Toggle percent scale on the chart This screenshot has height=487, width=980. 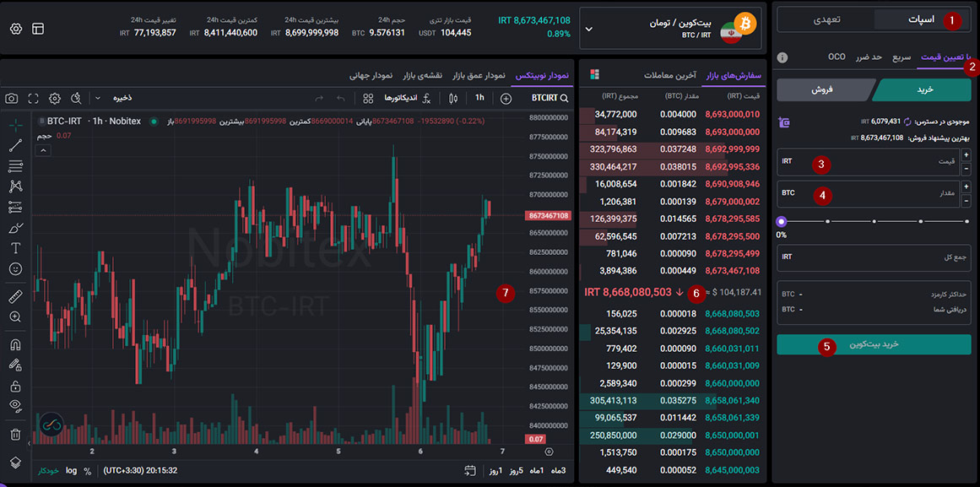point(87,470)
